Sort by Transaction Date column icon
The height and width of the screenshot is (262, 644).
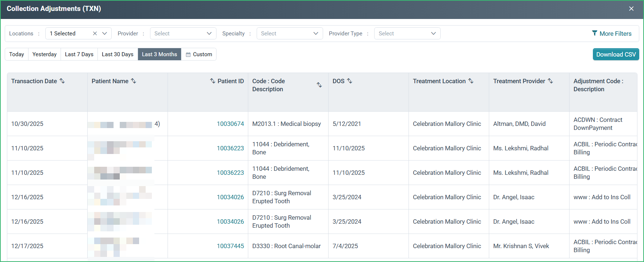pyautogui.click(x=62, y=81)
